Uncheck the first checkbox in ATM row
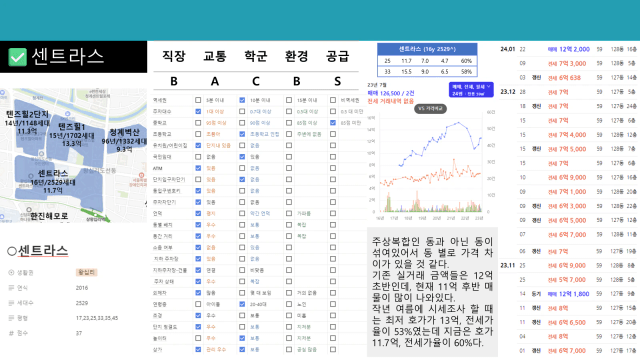Screen dimensions: 640x360 [198, 168]
